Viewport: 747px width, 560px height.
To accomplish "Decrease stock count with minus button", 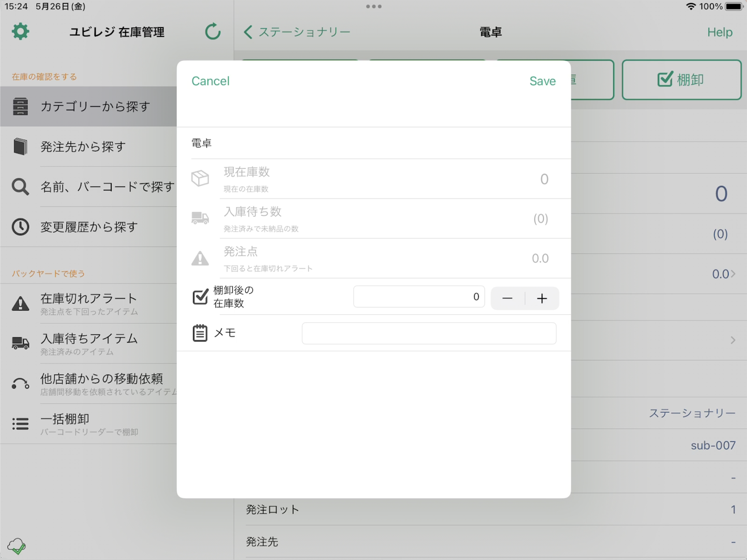I will (507, 298).
